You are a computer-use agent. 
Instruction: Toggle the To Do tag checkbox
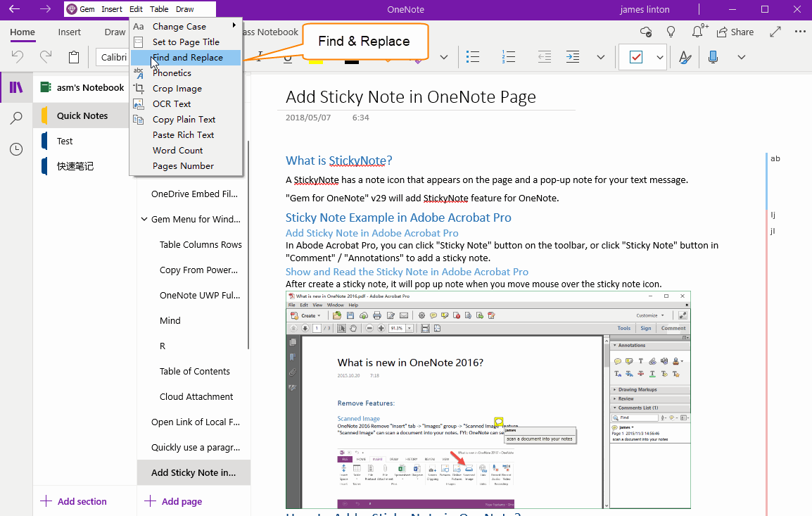click(x=636, y=57)
